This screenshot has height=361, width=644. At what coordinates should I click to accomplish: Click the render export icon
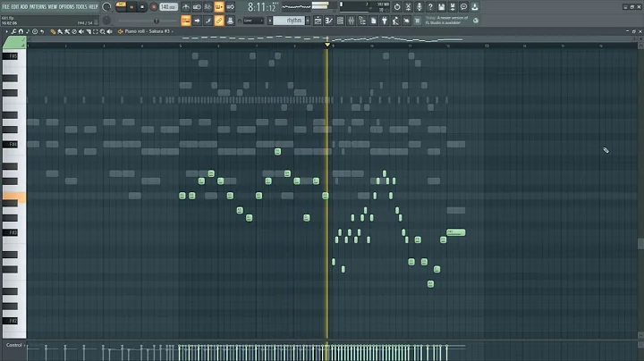click(x=453, y=7)
